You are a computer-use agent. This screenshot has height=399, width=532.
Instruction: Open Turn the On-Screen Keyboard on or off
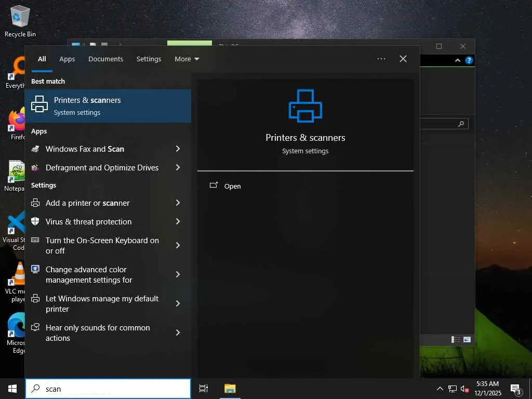tap(102, 246)
